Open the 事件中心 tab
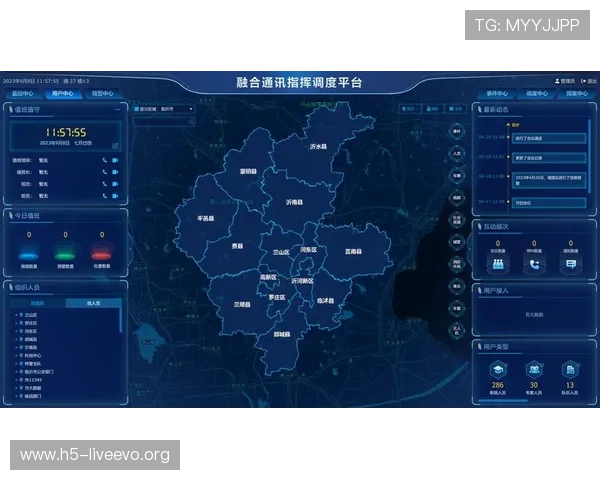 (496, 93)
